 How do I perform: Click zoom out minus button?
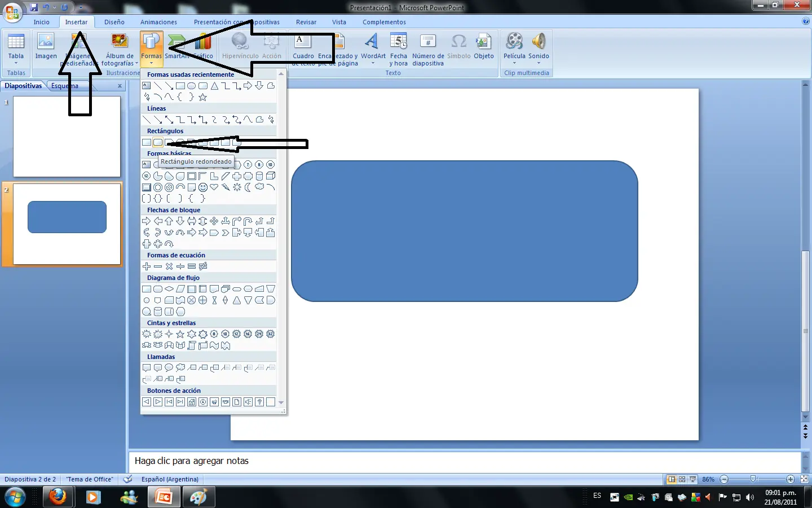[725, 479]
